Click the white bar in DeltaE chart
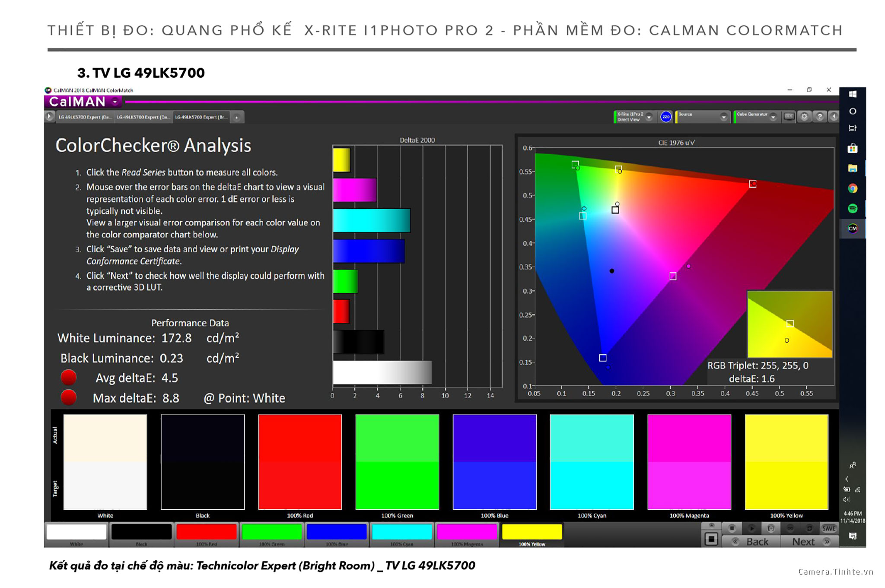The height and width of the screenshot is (588, 885). point(382,372)
